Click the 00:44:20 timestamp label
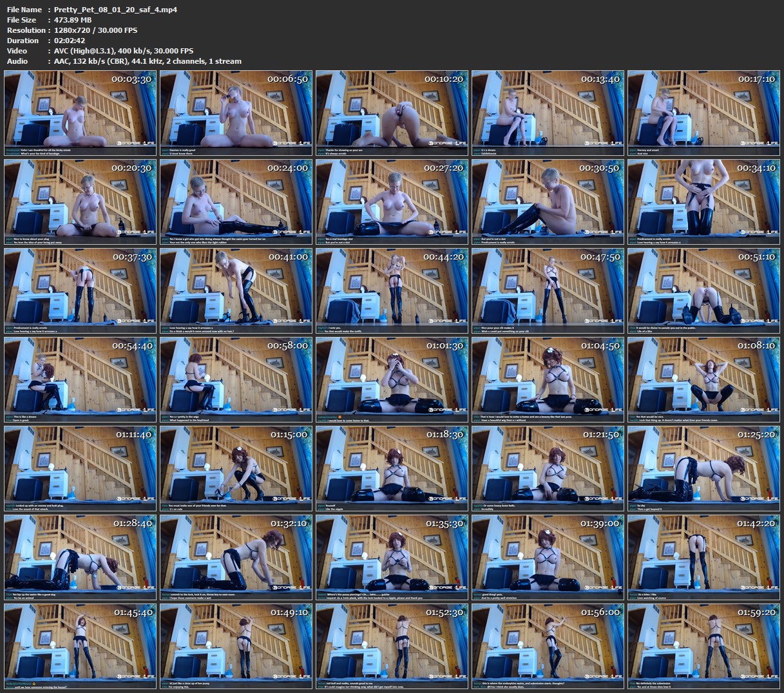Screen dimensions: 784x693 (x=444, y=257)
